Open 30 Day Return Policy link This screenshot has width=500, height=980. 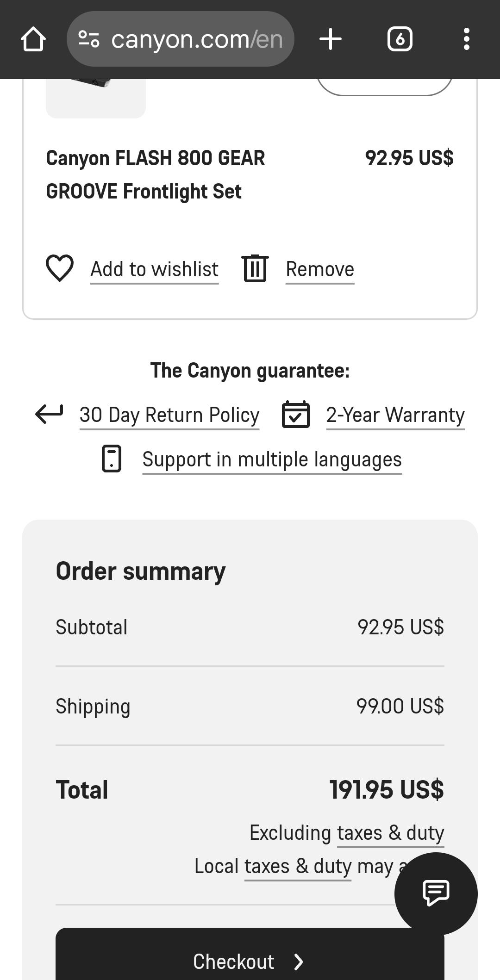169,415
